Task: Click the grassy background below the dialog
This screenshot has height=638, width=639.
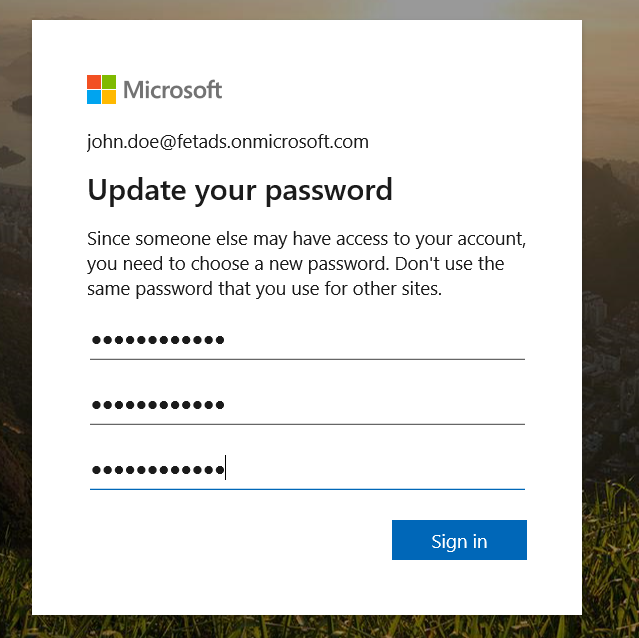Action: tap(300, 628)
